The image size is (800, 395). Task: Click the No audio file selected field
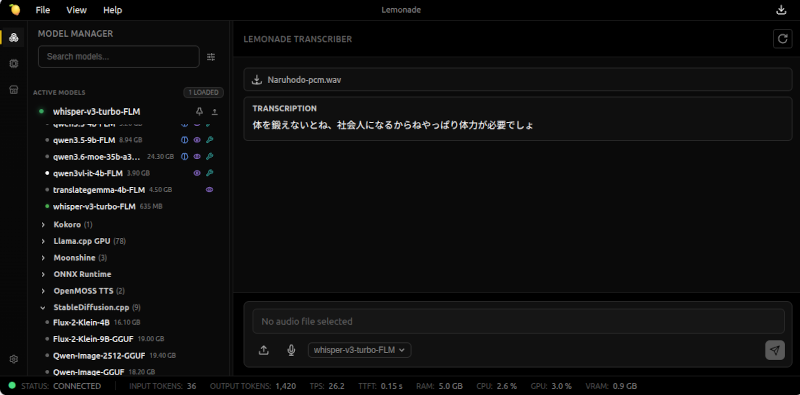pyautogui.click(x=518, y=322)
